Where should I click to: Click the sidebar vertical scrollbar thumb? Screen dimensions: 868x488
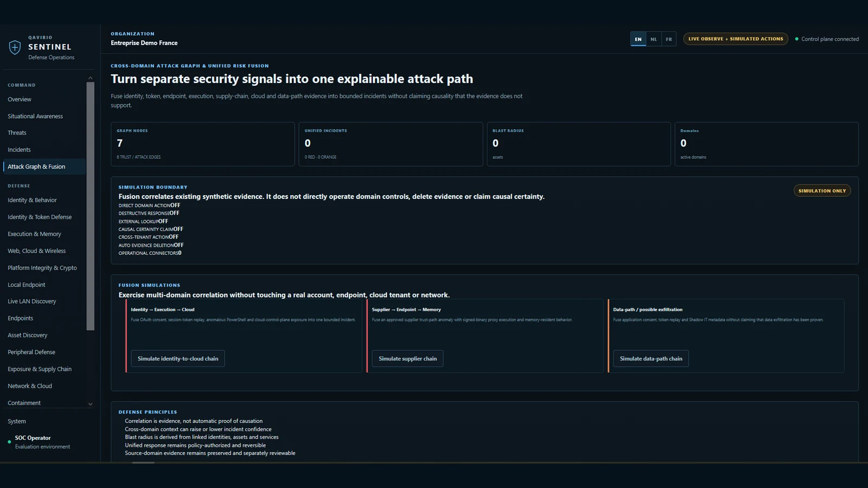click(90, 206)
